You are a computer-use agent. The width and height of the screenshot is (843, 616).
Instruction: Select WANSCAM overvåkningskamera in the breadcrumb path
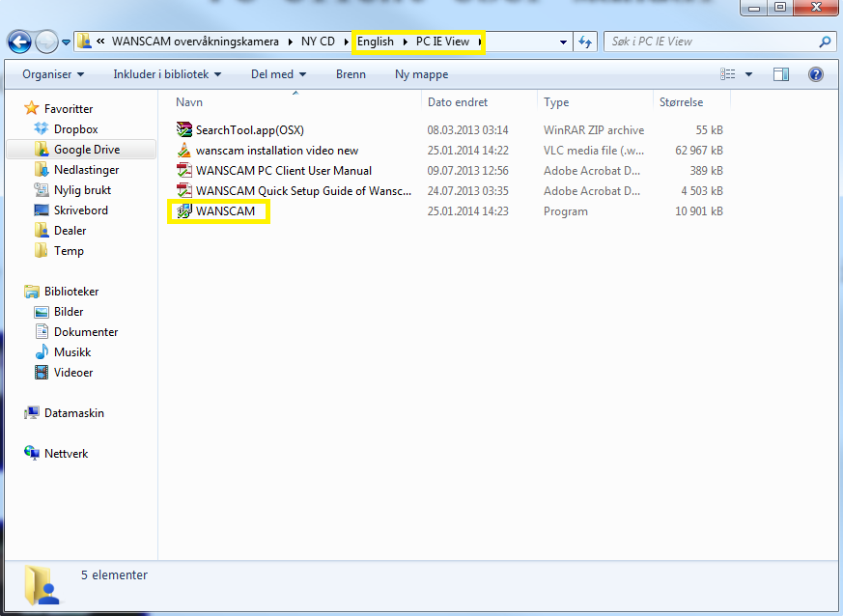[195, 42]
